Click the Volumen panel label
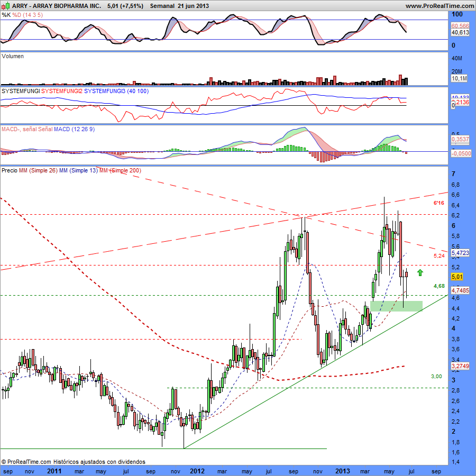Screen dimensions: 476x476 (x=13, y=56)
